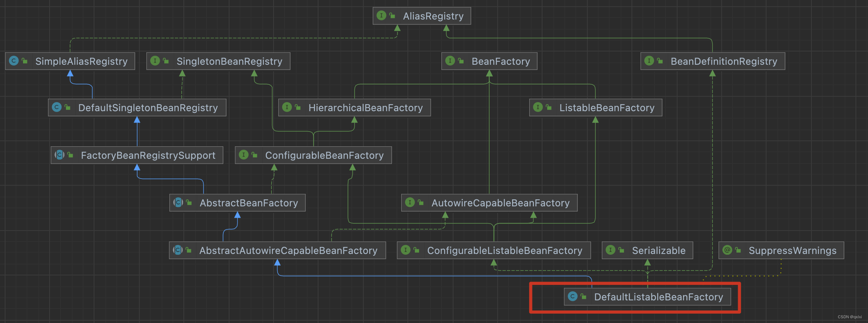Click the public visibility icon on SuppressWarnings
This screenshot has height=323, width=868.
(x=738, y=250)
